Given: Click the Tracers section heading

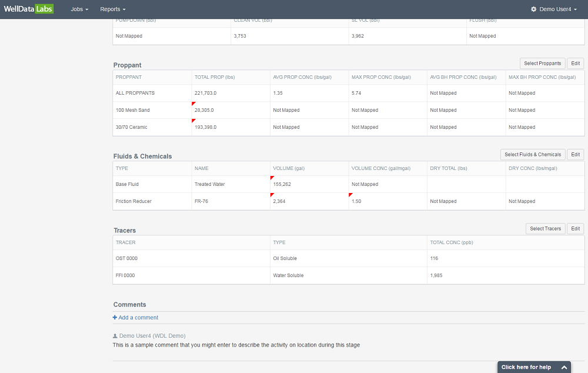Looking at the screenshot, I should point(125,231).
